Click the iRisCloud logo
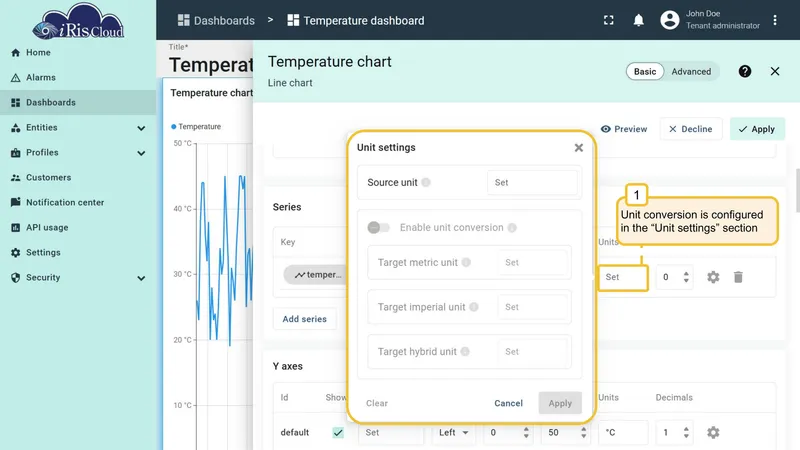Image resolution: width=800 pixels, height=450 pixels. click(78, 21)
